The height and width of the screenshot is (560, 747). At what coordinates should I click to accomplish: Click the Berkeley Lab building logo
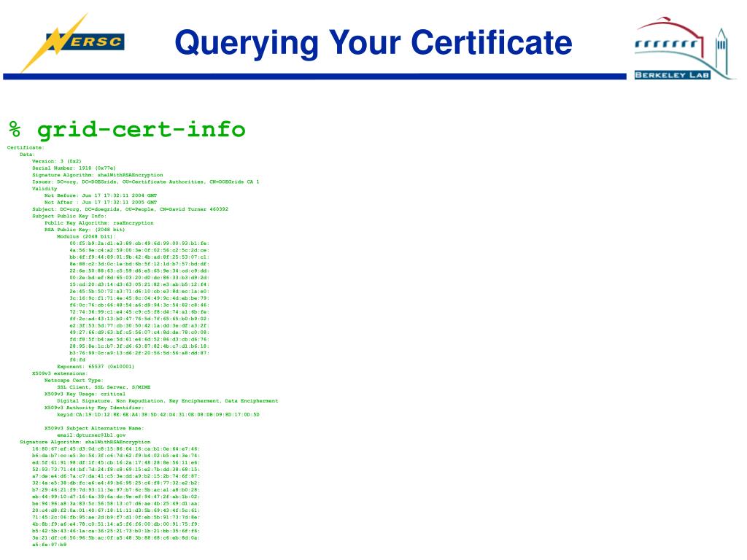[x=684, y=48]
